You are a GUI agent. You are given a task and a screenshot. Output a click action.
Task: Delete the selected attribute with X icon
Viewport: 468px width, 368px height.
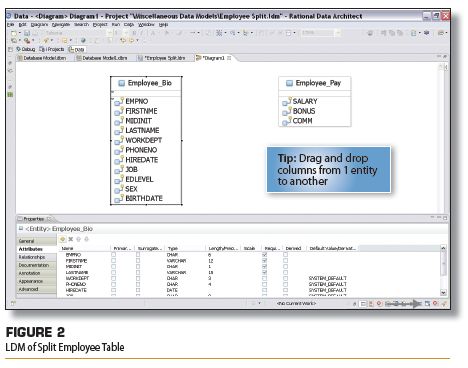[x=71, y=239]
